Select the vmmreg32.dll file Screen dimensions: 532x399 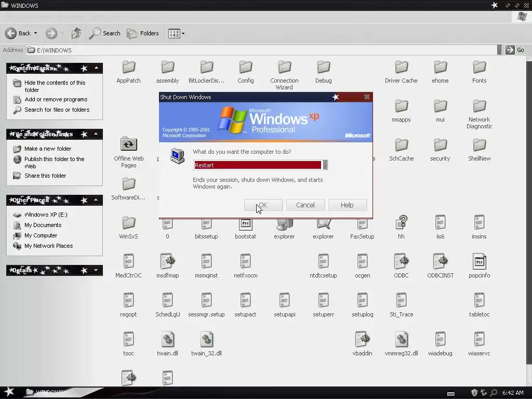401,344
